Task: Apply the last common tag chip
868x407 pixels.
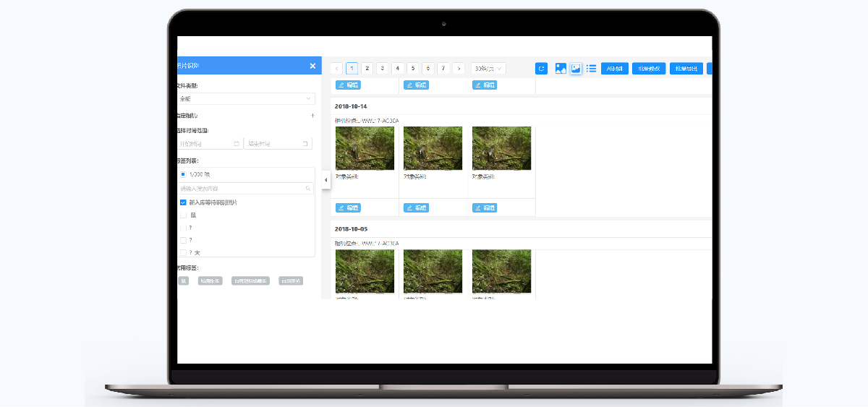Action: pyautogui.click(x=291, y=280)
